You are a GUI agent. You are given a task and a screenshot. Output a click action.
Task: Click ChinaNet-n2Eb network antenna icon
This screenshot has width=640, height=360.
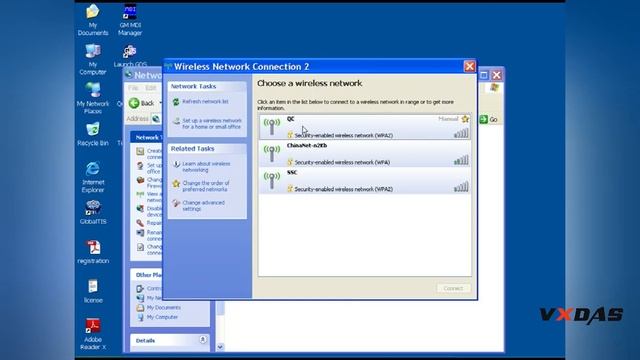pyautogui.click(x=272, y=154)
